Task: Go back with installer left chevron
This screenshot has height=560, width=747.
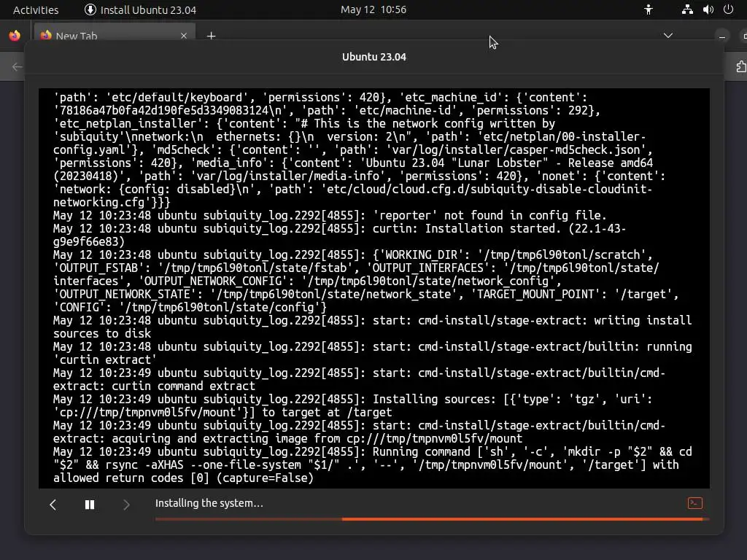Action: 53,505
